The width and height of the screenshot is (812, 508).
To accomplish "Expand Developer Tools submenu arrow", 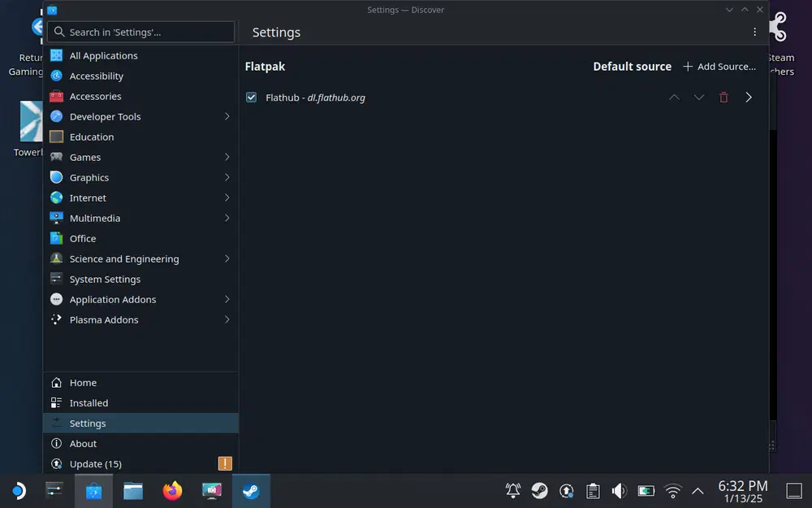I will pyautogui.click(x=227, y=116).
